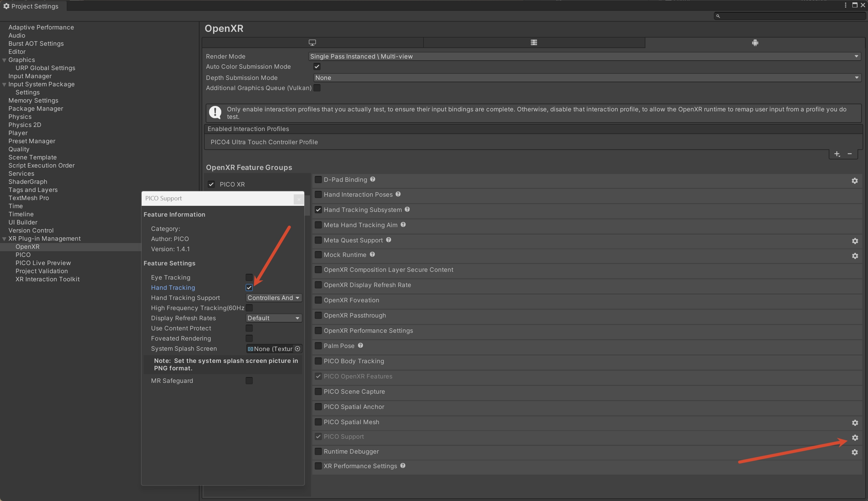Image resolution: width=868 pixels, height=501 pixels.
Task: Enable Foveated Rendering in Feature Settings
Action: [249, 338]
